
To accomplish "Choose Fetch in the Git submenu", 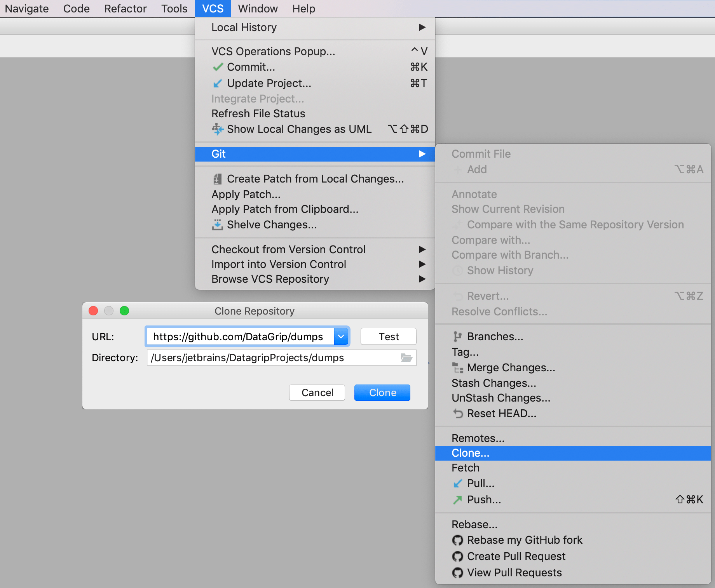I will click(573, 468).
